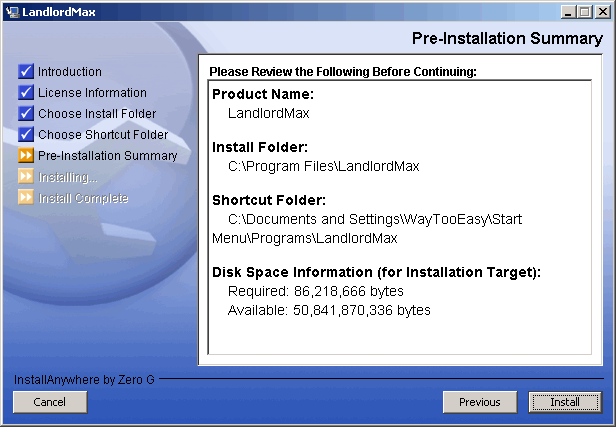Click the Shortcut Folder heading

269,200
